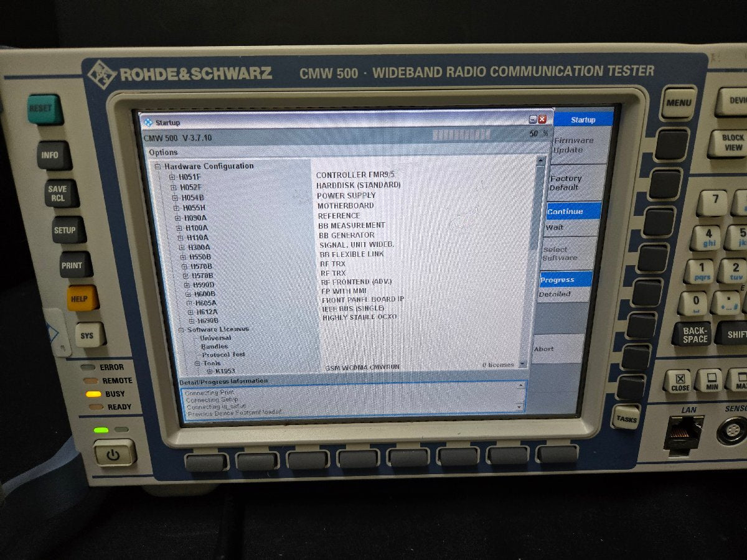Click the MOTHERBOARD description

click(x=345, y=205)
